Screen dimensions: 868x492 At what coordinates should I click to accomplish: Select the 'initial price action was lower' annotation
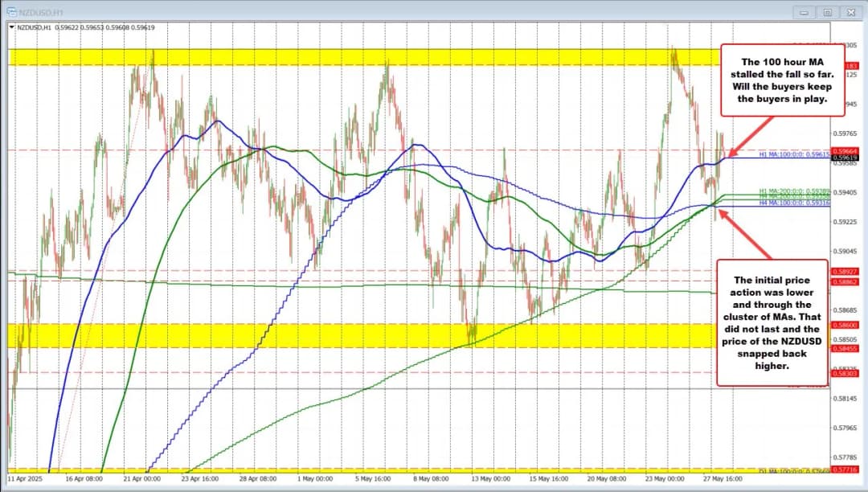click(772, 322)
